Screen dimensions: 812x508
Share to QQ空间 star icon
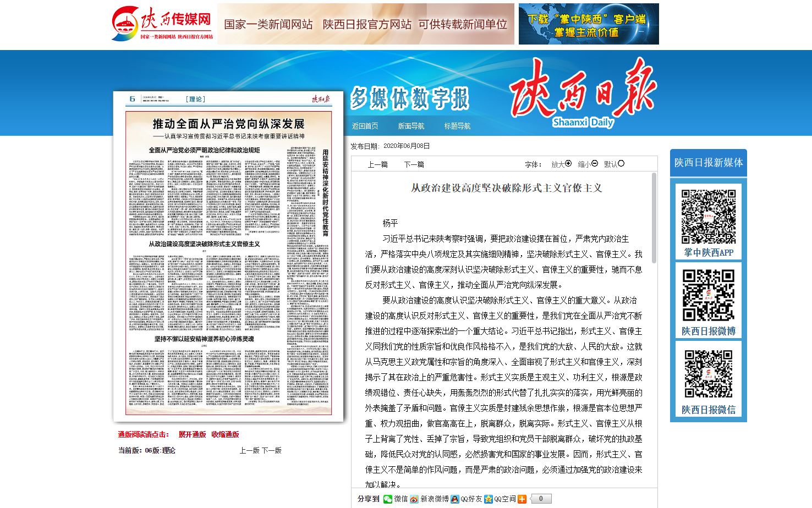[x=488, y=499]
